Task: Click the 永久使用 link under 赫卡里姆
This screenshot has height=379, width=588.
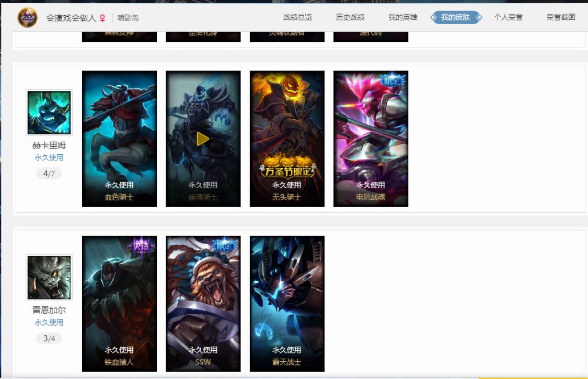Action: pos(49,157)
